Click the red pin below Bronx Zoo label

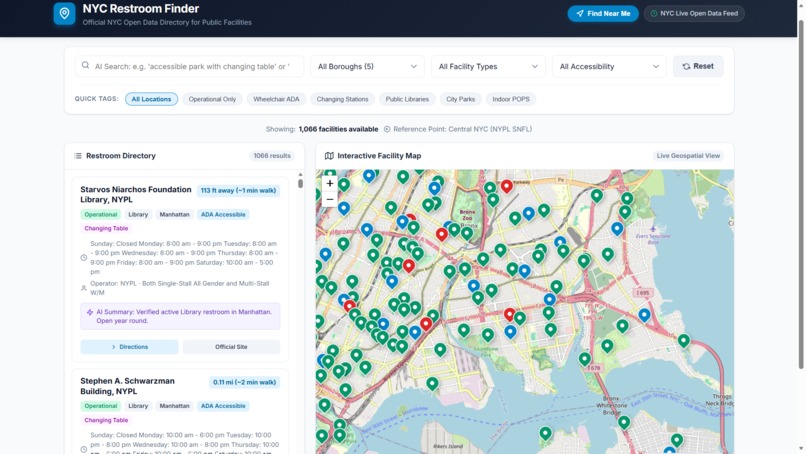442,234
